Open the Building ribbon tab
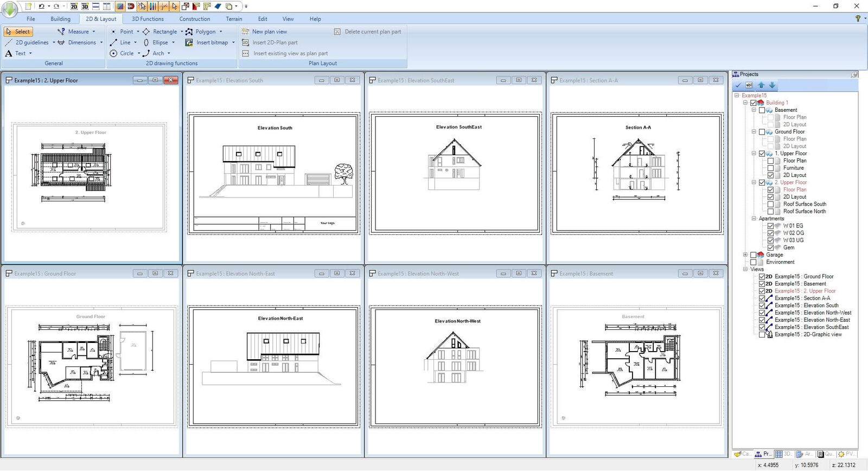 (x=60, y=18)
